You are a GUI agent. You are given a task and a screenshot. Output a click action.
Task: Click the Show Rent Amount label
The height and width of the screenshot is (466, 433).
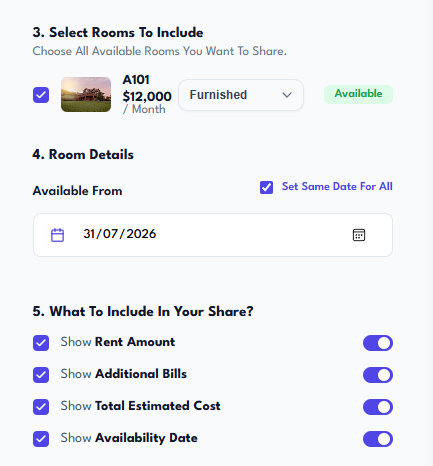118,342
